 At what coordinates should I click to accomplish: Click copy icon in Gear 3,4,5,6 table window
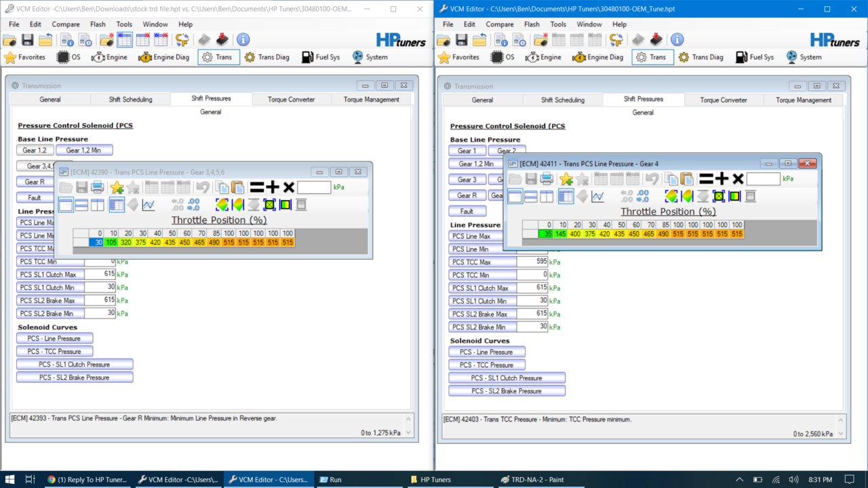(222, 188)
